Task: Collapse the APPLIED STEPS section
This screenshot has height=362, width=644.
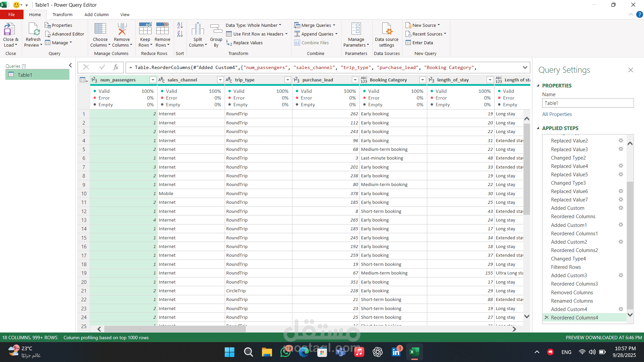Action: pos(538,128)
